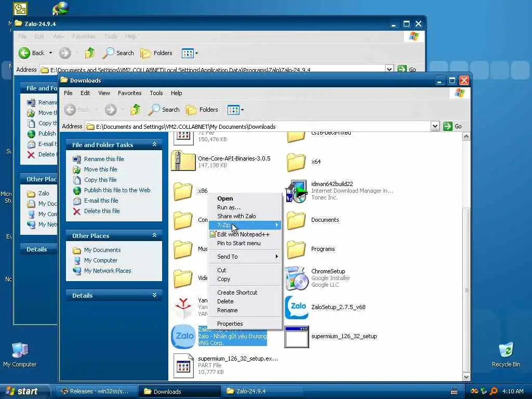Click Share with Zalo menu entry
Image resolution: width=532 pixels, height=399 pixels.
pos(245,216)
